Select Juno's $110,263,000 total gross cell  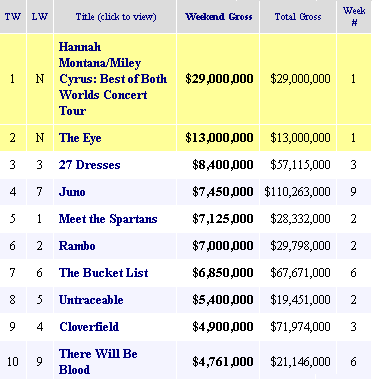coord(297,192)
